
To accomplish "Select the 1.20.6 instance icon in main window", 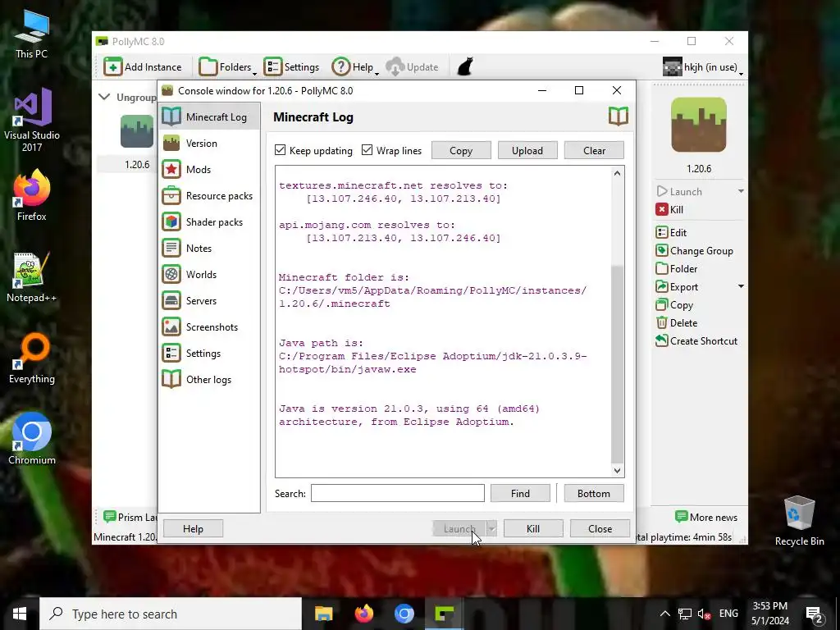I will pyautogui.click(x=137, y=131).
